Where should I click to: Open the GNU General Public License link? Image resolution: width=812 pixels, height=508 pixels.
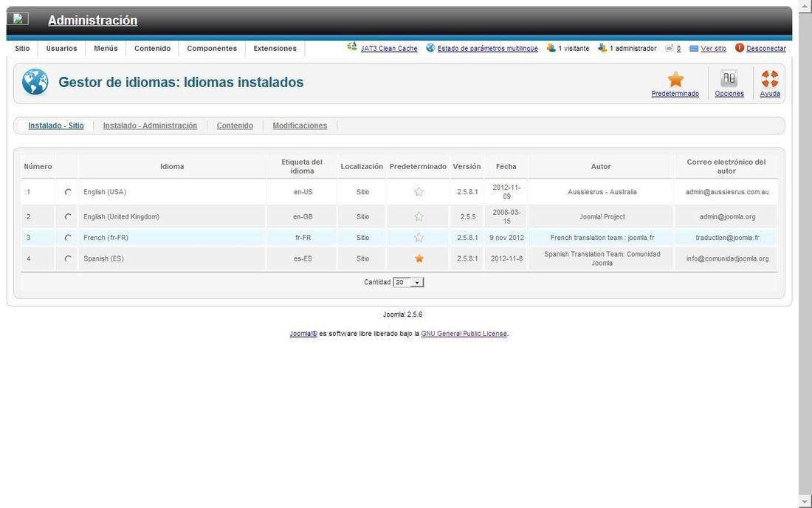coord(464,334)
